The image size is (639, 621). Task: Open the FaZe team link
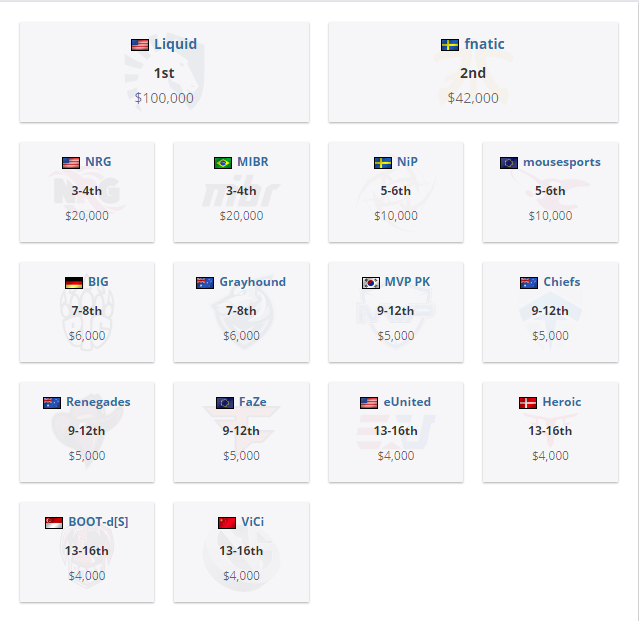coord(252,402)
